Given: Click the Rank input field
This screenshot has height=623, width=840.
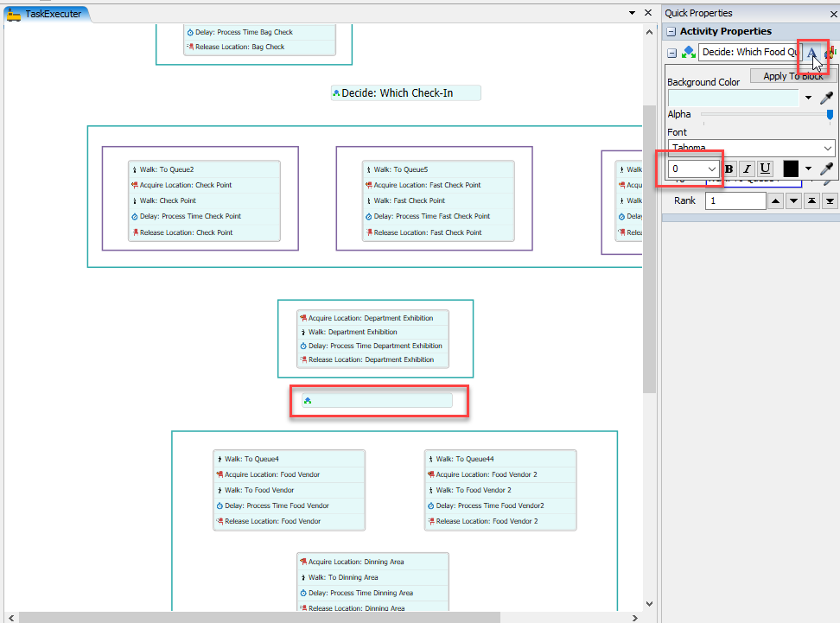Looking at the screenshot, I should pos(735,201).
